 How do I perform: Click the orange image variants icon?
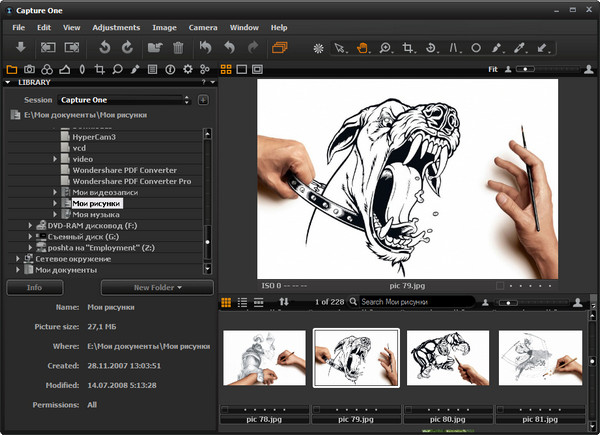(x=279, y=47)
